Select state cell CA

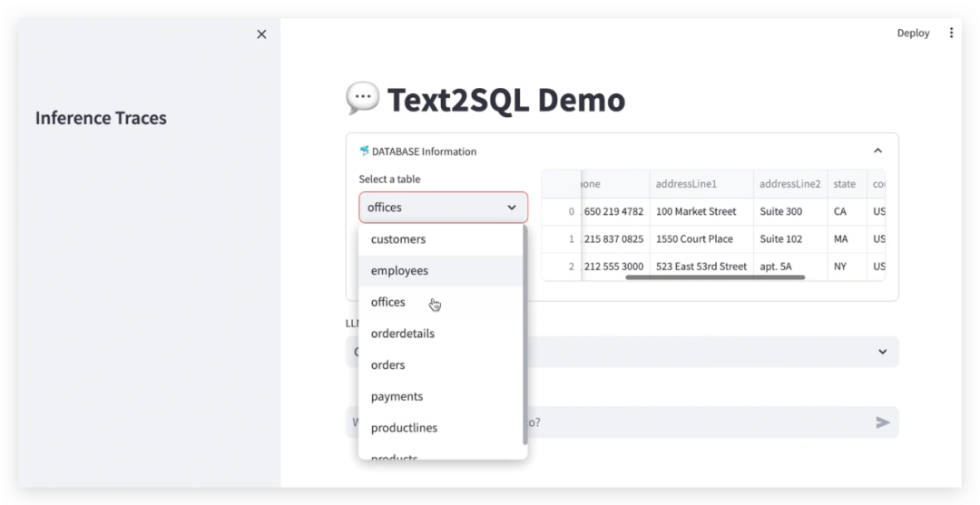[847, 211]
